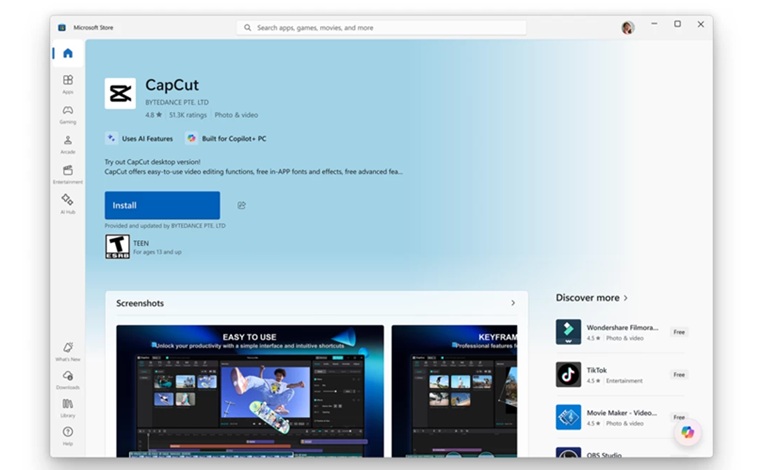Go to the Home page in sidebar
Image resolution: width=770 pixels, height=470 pixels.
(x=68, y=53)
